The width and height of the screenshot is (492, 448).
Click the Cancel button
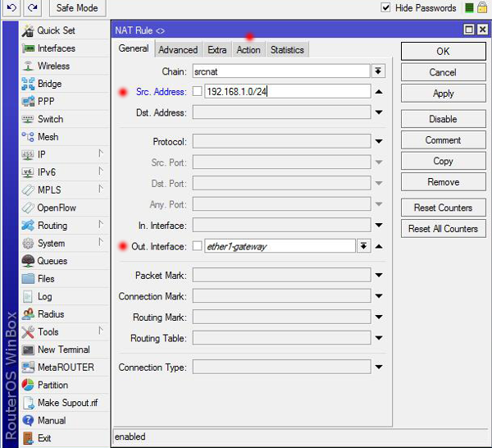pos(443,72)
